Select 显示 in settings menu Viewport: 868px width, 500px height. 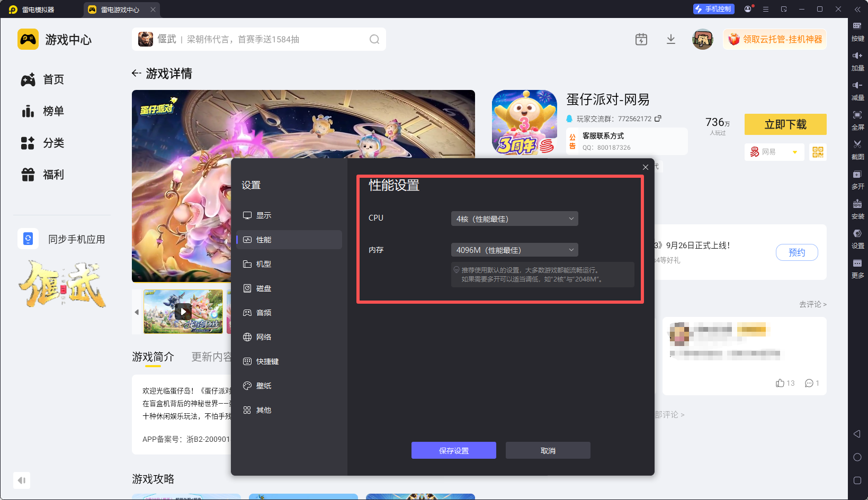(x=289, y=215)
